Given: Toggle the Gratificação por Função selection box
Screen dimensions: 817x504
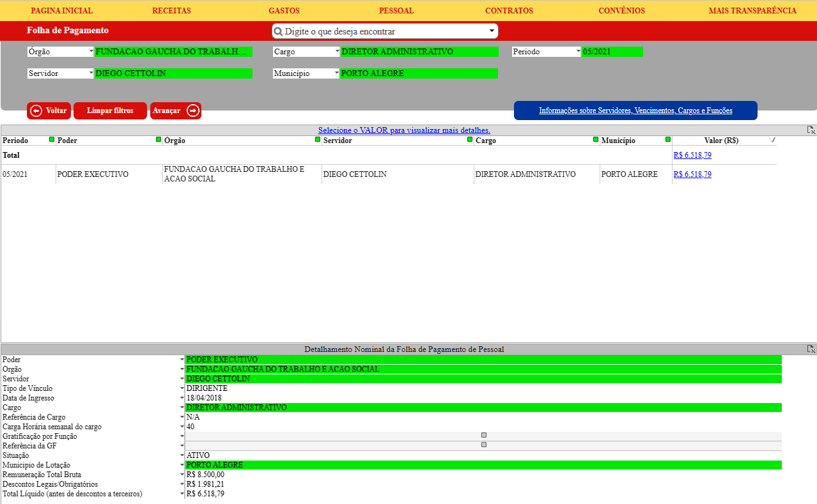Looking at the screenshot, I should click(x=484, y=435).
